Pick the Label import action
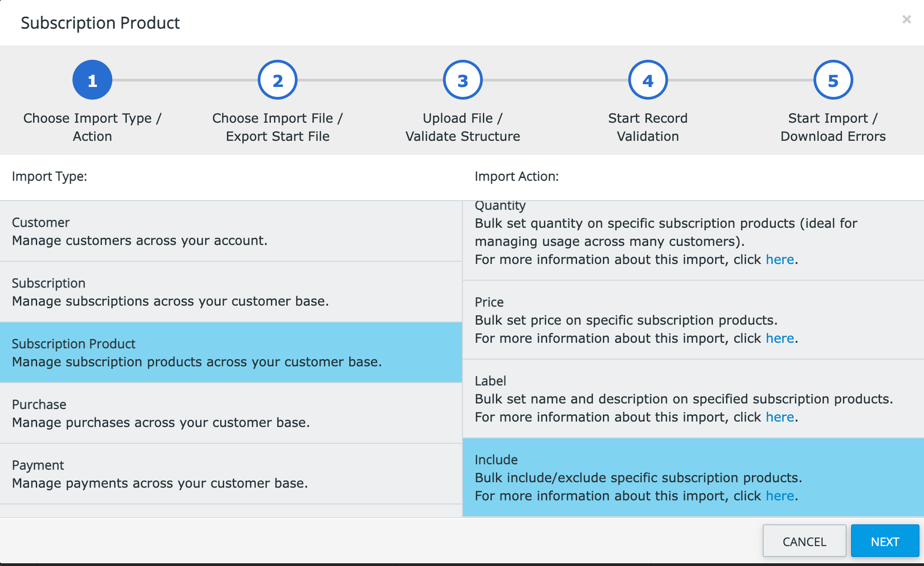Screen dimensions: 924x566 point(693,399)
